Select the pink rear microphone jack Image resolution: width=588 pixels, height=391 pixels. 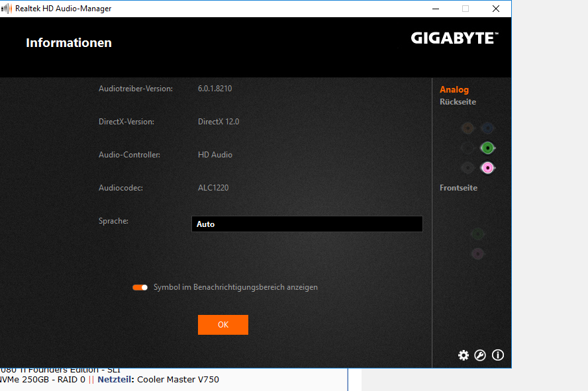[487, 168]
